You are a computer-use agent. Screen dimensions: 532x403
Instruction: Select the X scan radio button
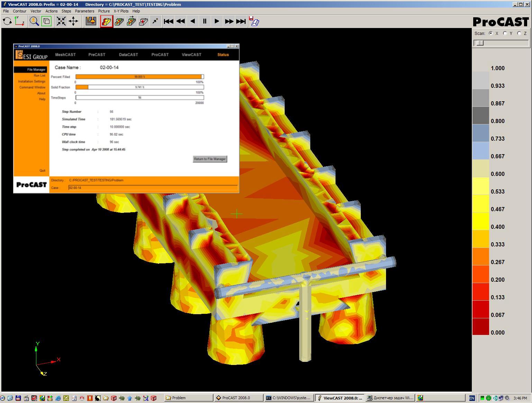(x=490, y=34)
